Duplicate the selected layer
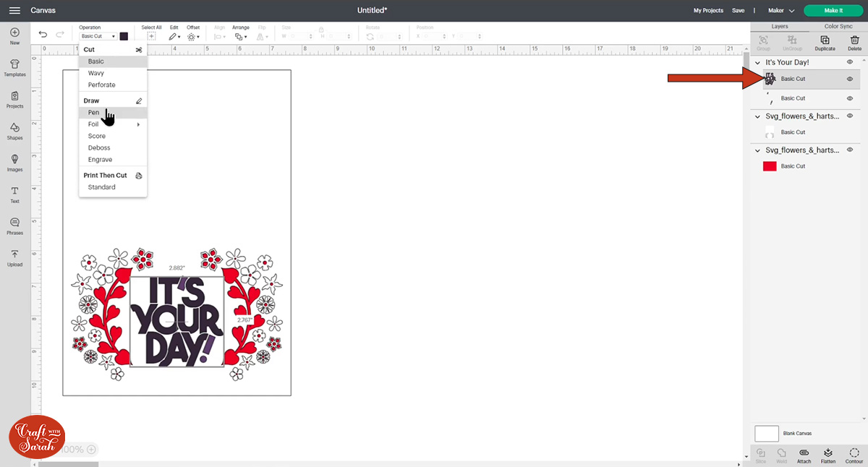This screenshot has height=467, width=868. coord(825,42)
